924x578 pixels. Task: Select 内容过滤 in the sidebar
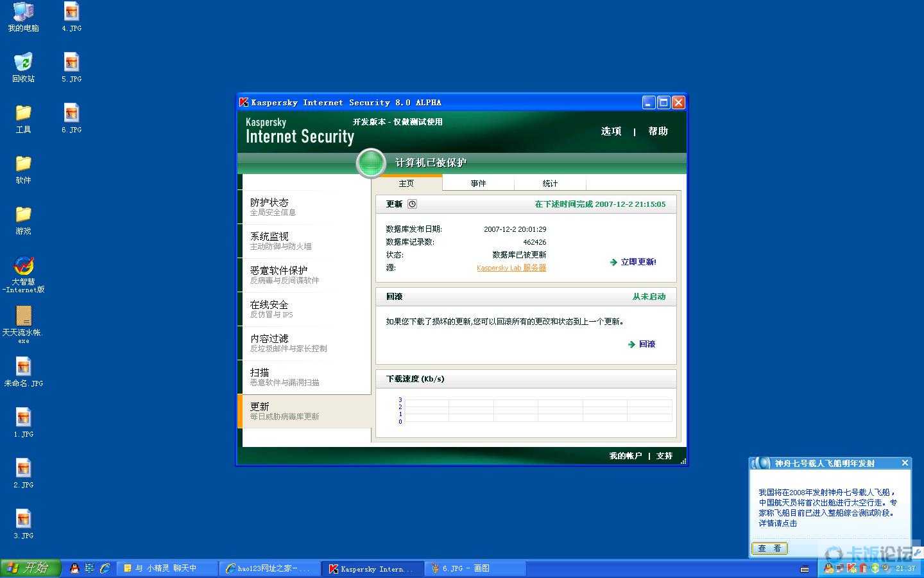click(x=304, y=343)
